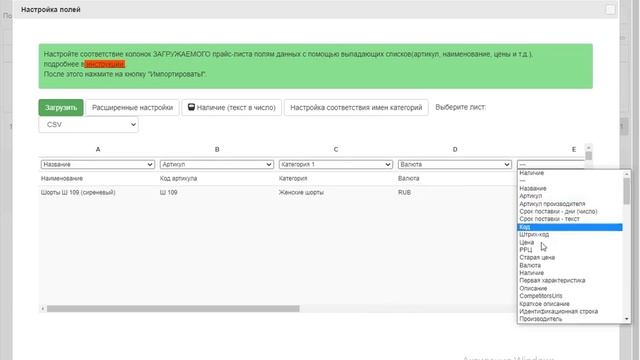640x360 pixels.
Task: Click column header B
Action: 217,149
